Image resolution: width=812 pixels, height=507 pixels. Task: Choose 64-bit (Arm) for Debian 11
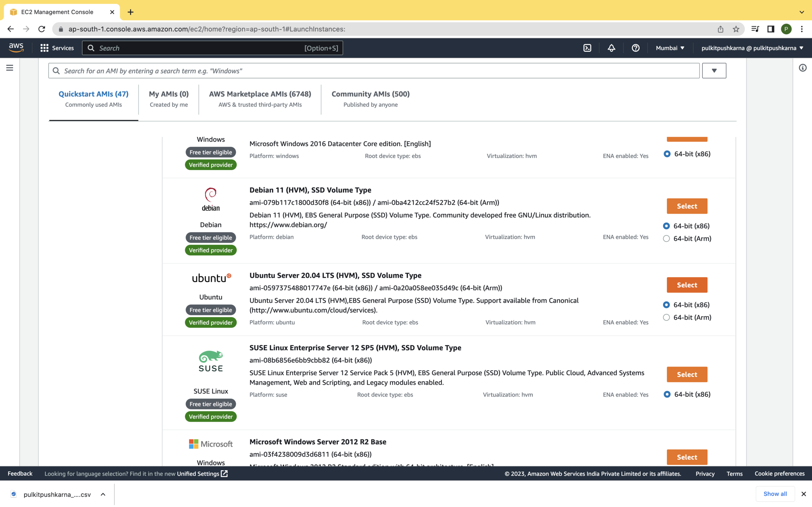[666, 238]
